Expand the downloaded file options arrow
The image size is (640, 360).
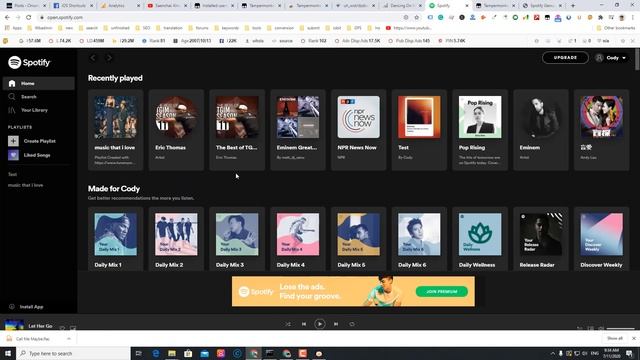coord(69,339)
